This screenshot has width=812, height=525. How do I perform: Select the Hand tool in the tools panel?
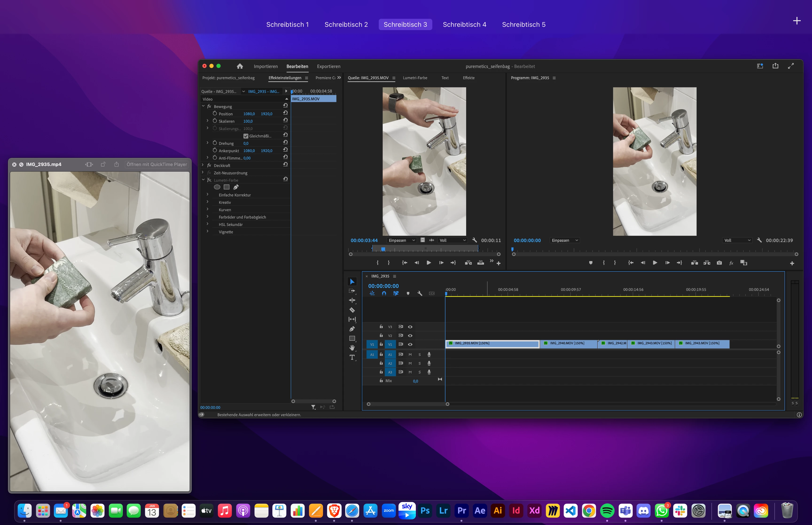point(352,348)
